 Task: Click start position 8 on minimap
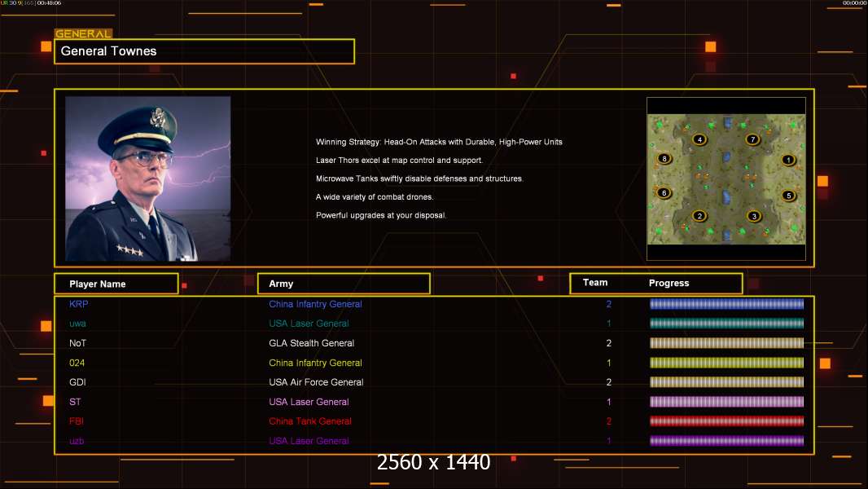[664, 159]
